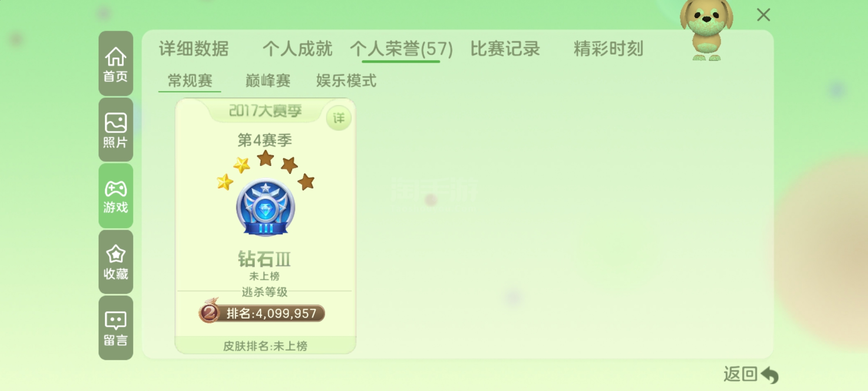Screen dimensions: 868x391
Task: Switch to the 个人成就 tab
Action: (297, 49)
